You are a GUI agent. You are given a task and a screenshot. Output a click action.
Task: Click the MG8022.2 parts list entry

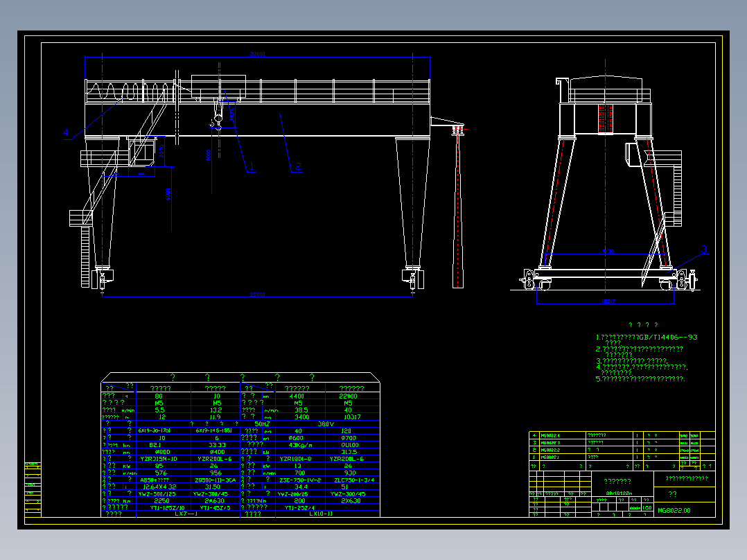coord(550,450)
